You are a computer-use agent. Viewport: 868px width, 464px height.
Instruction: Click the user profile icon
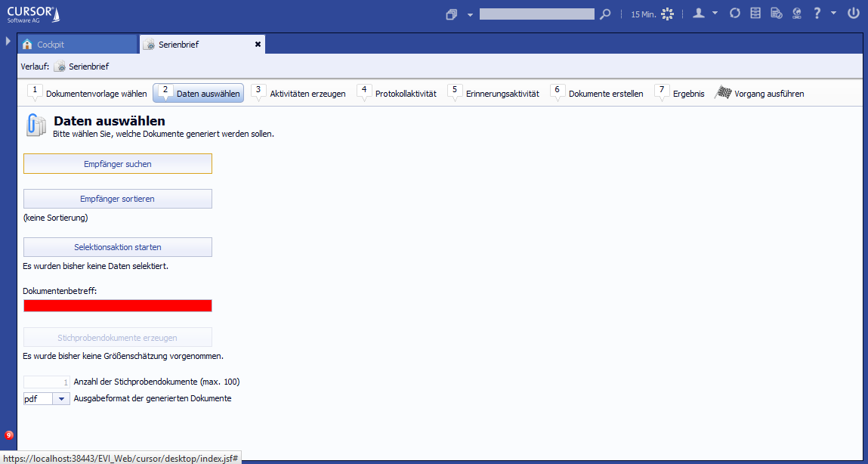click(699, 14)
